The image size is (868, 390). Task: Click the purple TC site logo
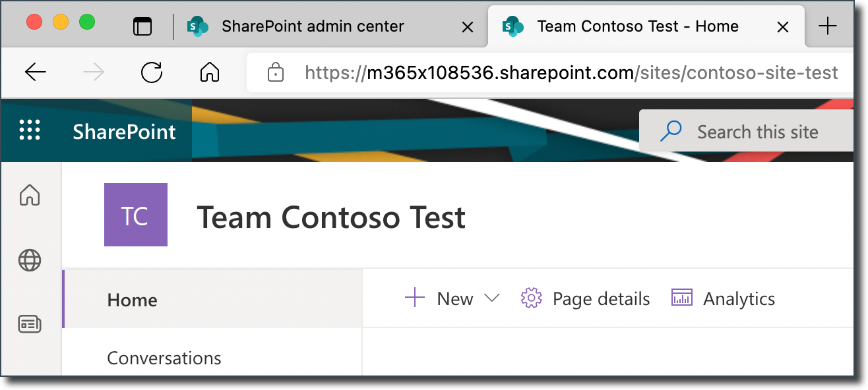pos(136,214)
